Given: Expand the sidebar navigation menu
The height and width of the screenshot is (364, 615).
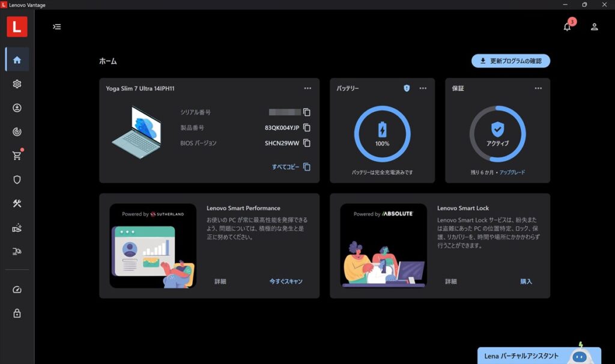Looking at the screenshot, I should [x=57, y=26].
